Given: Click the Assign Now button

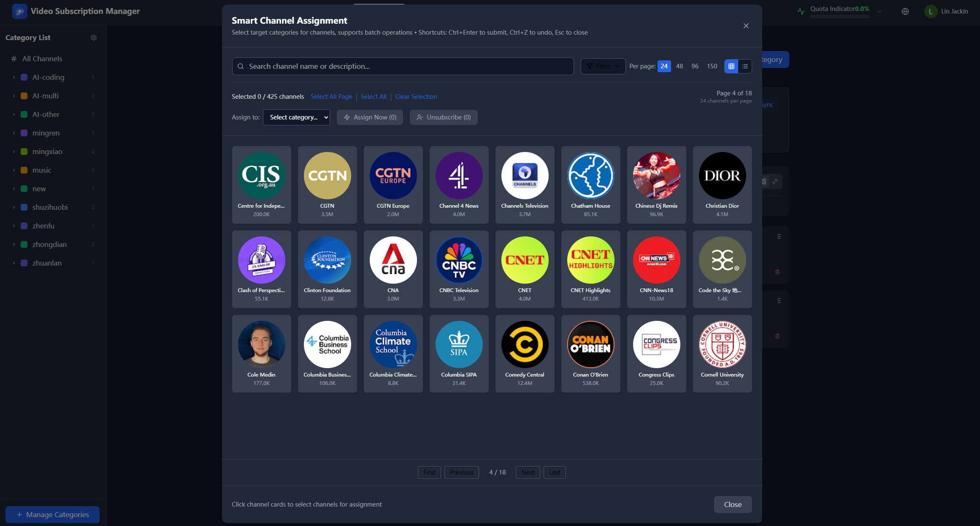Looking at the screenshot, I should [x=370, y=117].
